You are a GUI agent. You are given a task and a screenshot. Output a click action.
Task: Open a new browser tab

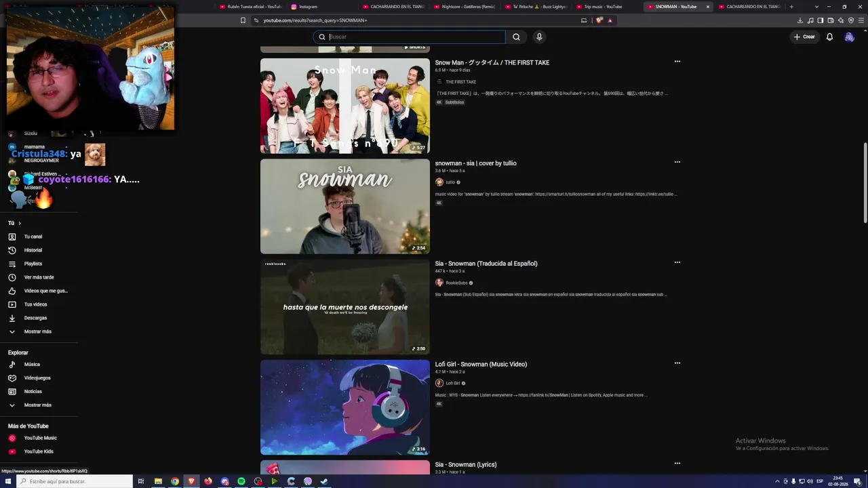tap(791, 7)
